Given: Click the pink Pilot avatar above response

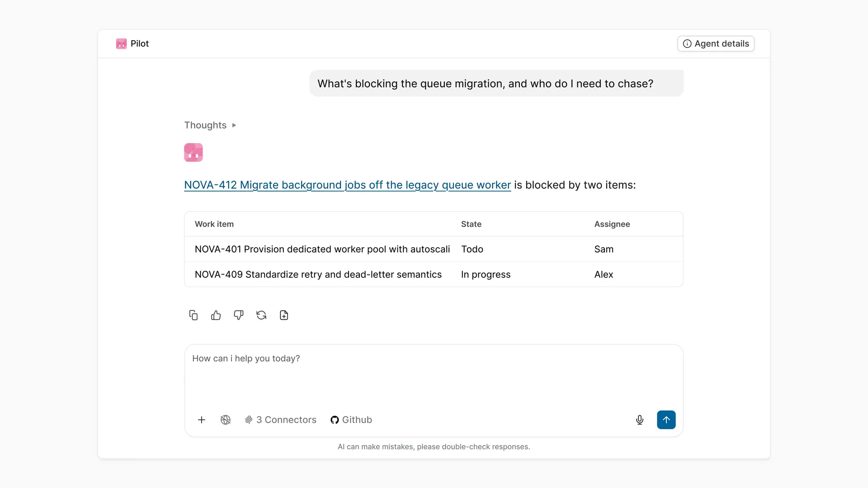Looking at the screenshot, I should click(x=193, y=152).
